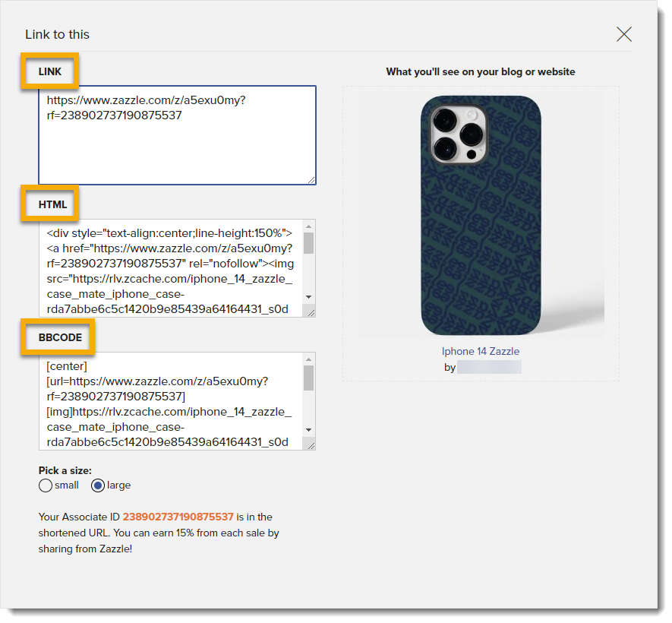
Task: Select the large size radio button
Action: click(98, 485)
